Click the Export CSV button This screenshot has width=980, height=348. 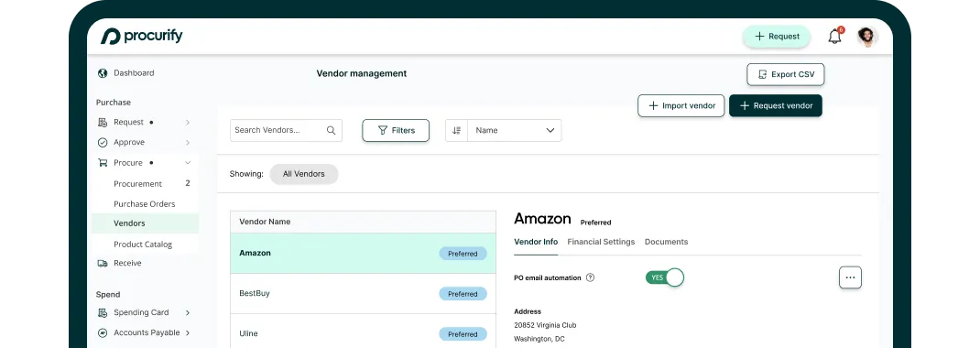[786, 74]
